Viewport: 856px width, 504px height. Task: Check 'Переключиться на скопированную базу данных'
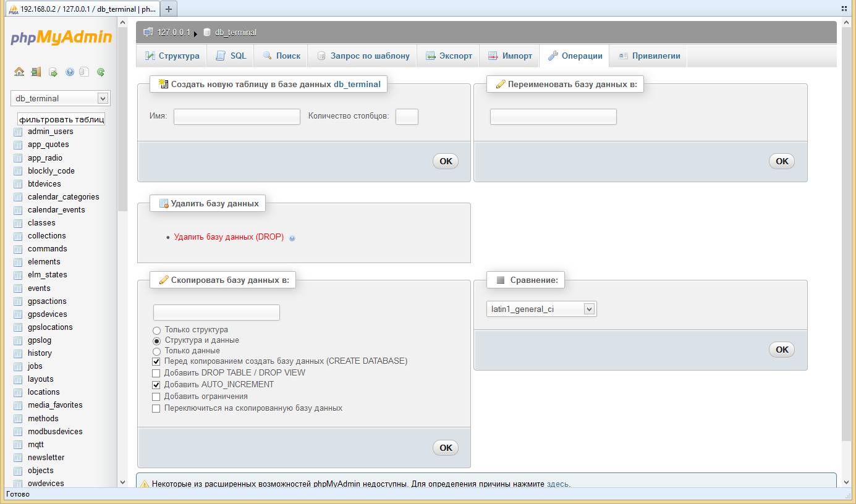pyautogui.click(x=156, y=408)
